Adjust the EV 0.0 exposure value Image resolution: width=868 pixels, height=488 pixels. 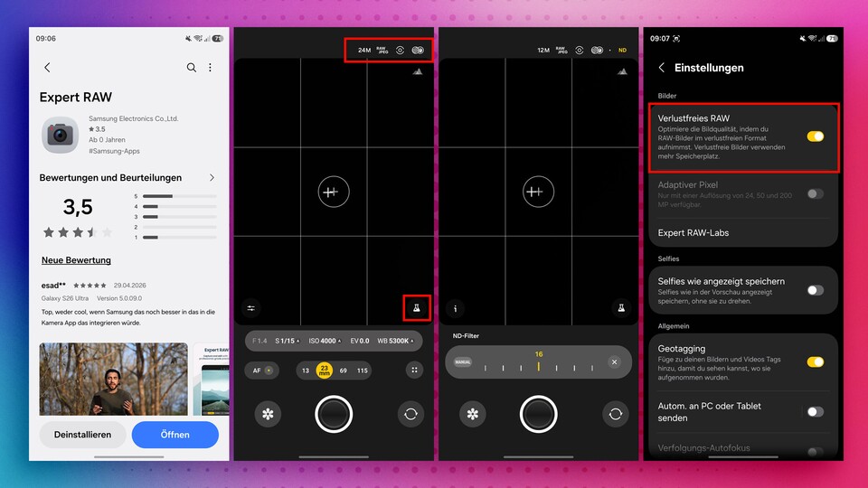360,341
